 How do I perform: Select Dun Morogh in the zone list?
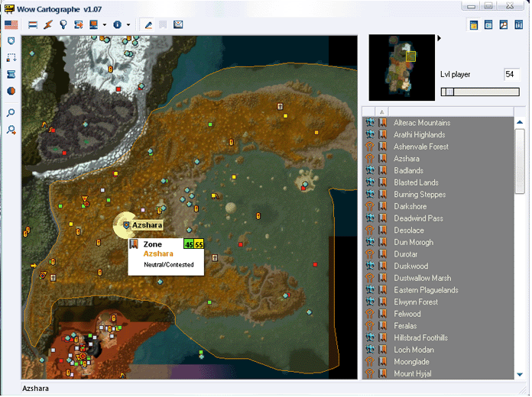[x=414, y=242]
